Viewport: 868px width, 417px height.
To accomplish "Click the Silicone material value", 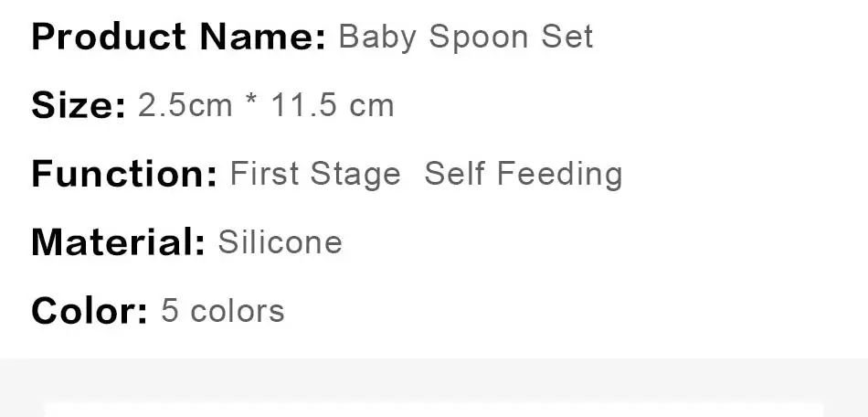I will tap(280, 242).
